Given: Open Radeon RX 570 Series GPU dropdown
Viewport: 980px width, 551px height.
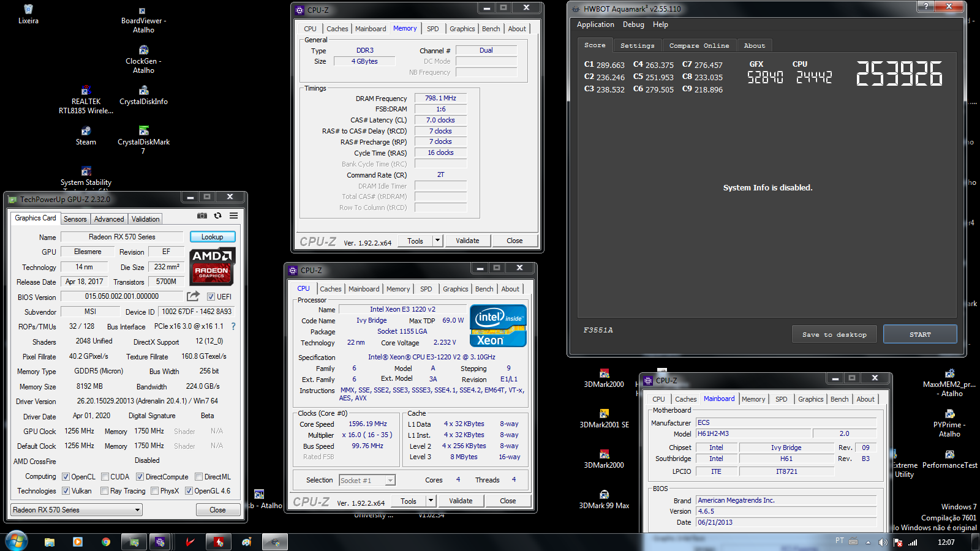Looking at the screenshot, I should click(x=77, y=510).
